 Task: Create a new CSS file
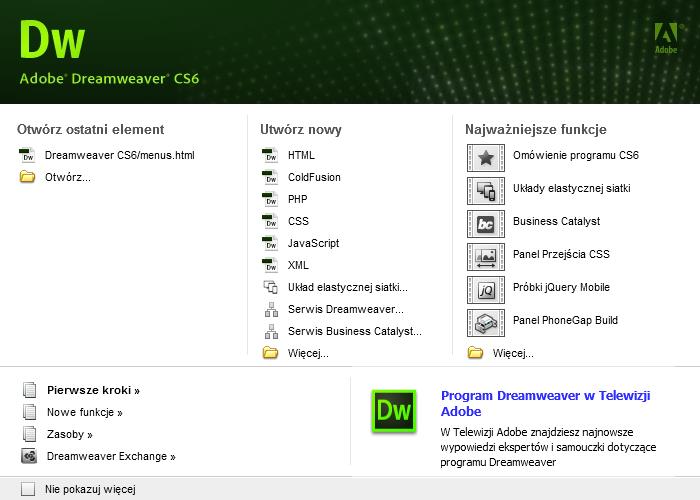point(298,221)
